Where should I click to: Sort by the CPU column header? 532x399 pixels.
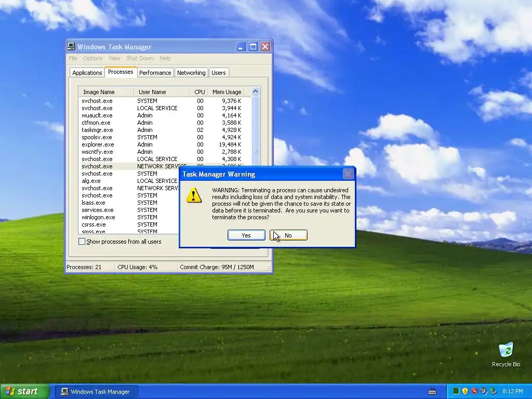[198, 92]
